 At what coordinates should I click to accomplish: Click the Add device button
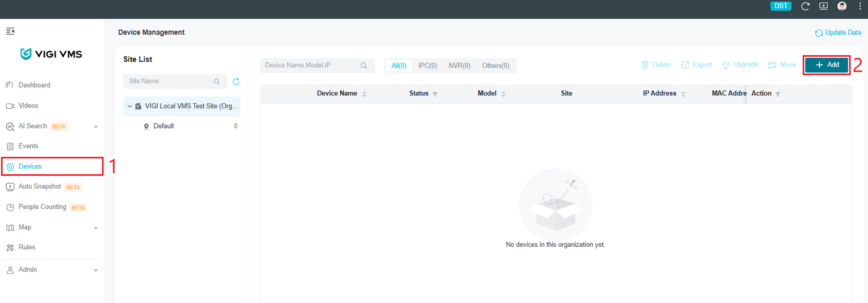click(x=827, y=65)
